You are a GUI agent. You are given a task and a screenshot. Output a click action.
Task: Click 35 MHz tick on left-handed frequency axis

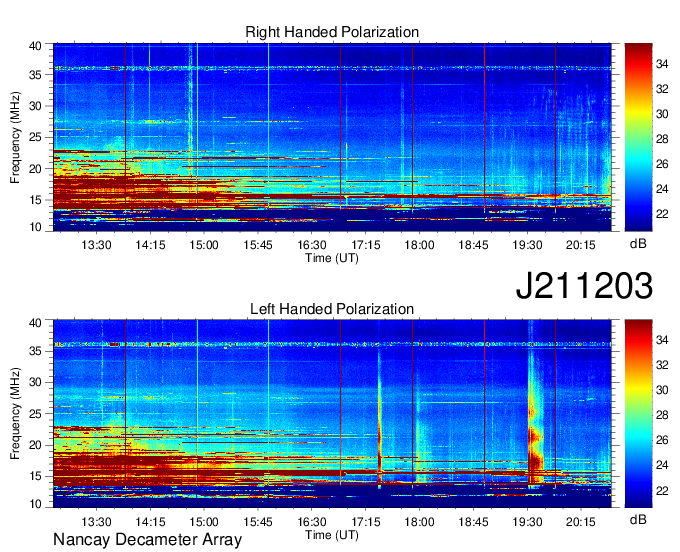pyautogui.click(x=35, y=351)
